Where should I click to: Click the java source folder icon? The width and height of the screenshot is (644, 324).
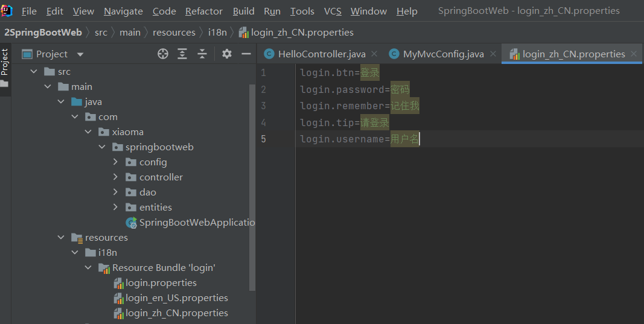pos(77,102)
